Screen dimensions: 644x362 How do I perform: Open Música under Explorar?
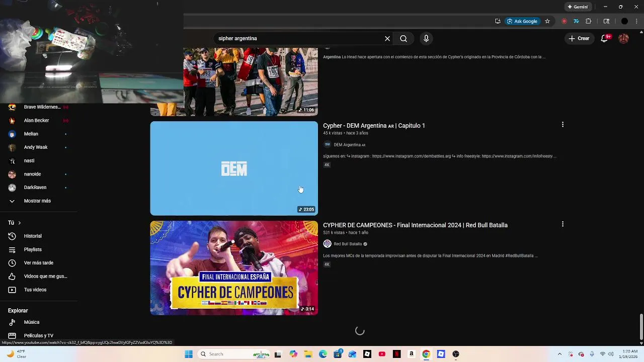38,322
